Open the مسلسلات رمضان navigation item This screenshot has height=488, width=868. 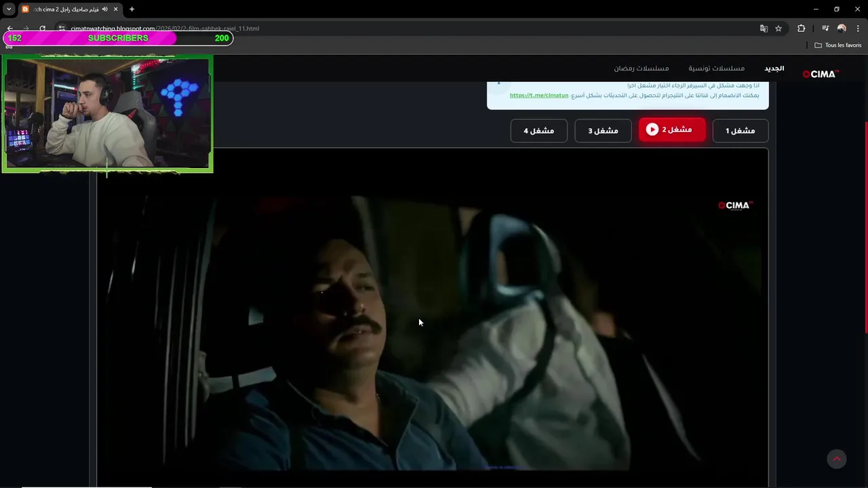click(x=642, y=68)
